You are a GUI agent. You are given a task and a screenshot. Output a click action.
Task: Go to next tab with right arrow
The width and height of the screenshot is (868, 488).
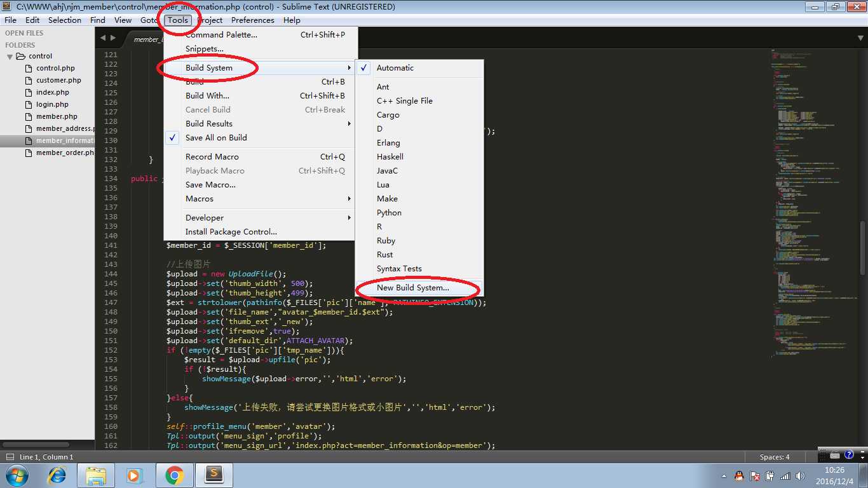[113, 38]
